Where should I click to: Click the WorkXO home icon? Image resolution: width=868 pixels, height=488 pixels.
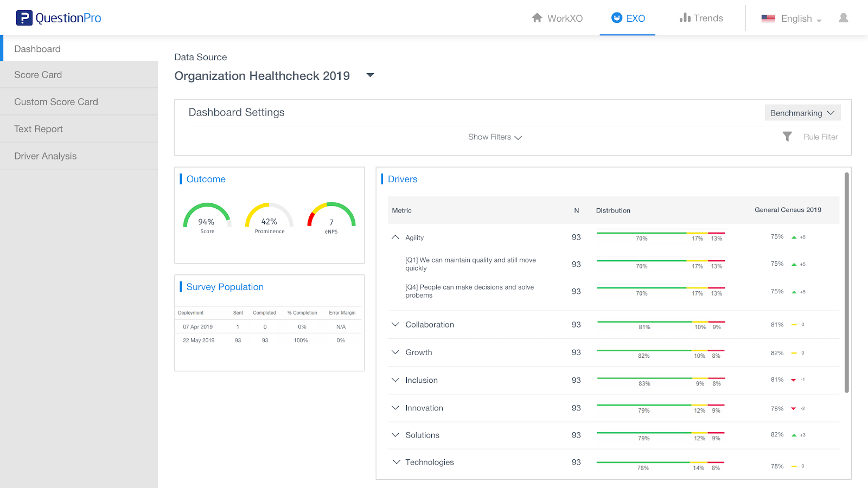click(537, 18)
